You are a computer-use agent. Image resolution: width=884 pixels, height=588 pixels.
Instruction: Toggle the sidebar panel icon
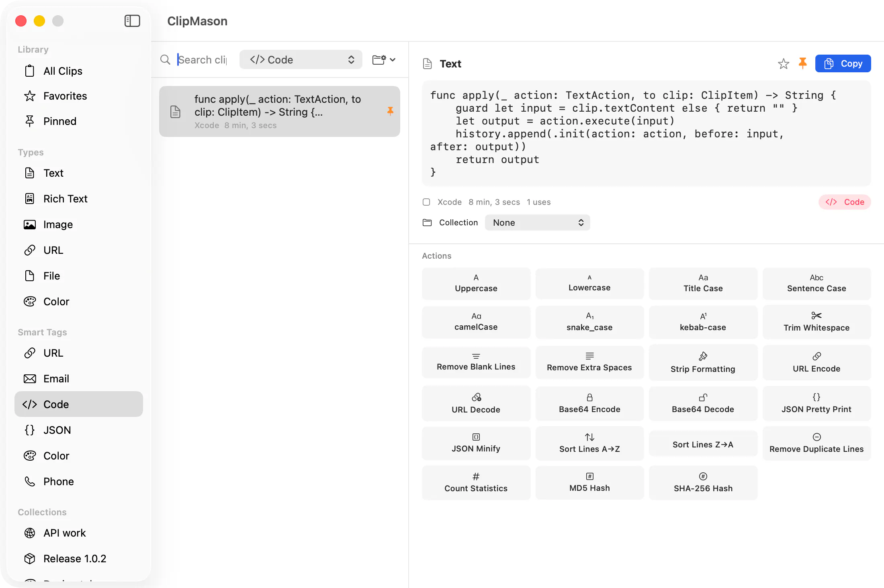(132, 21)
